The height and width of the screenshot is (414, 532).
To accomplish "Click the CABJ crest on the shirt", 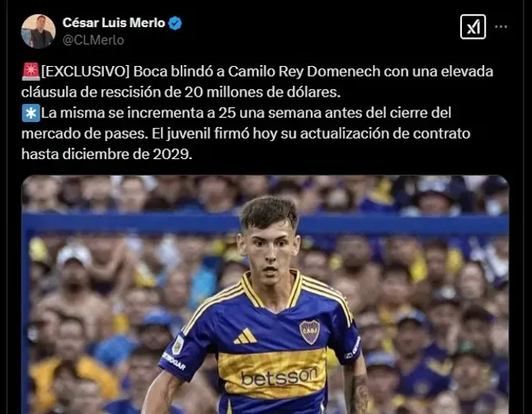I will tap(309, 332).
